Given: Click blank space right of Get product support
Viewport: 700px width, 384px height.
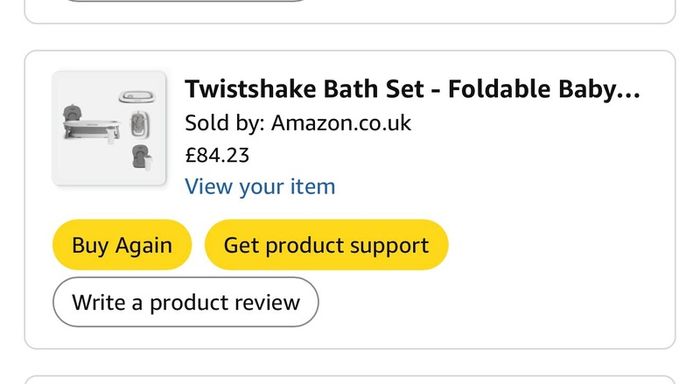Looking at the screenshot, I should pyautogui.click(x=558, y=245).
